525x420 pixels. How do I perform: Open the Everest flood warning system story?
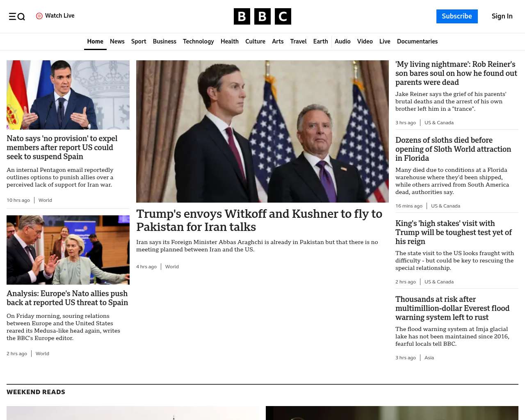(452, 308)
